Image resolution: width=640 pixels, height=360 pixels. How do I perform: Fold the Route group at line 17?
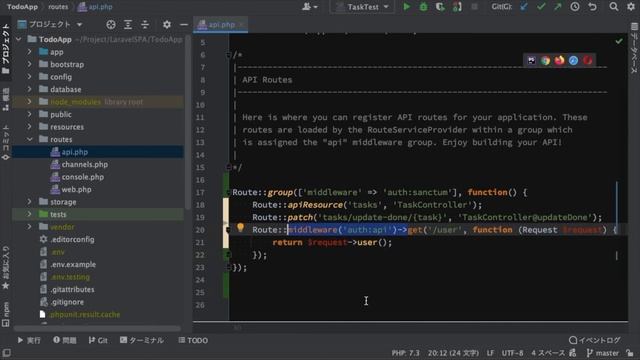pyautogui.click(x=229, y=192)
